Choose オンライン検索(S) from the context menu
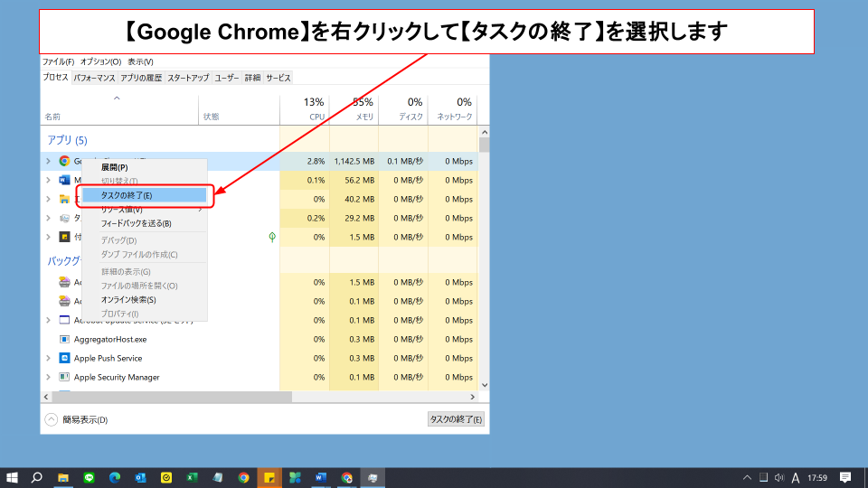This screenshot has width=868, height=488. pos(128,299)
